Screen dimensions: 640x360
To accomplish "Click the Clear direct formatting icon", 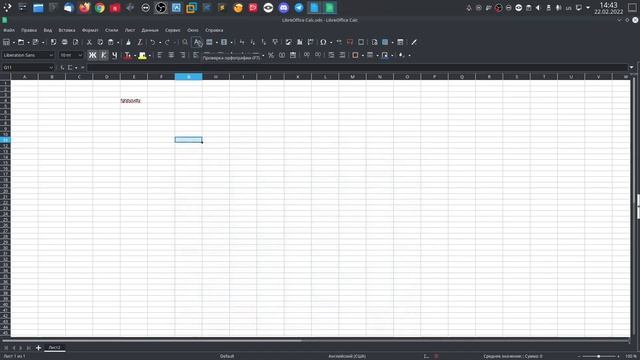I will (x=140, y=42).
